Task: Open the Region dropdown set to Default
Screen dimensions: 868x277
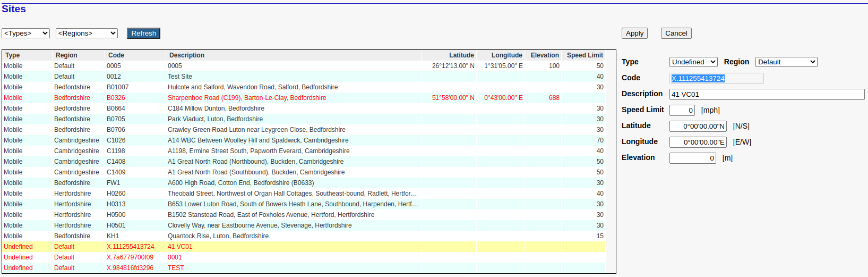Action: (786, 62)
